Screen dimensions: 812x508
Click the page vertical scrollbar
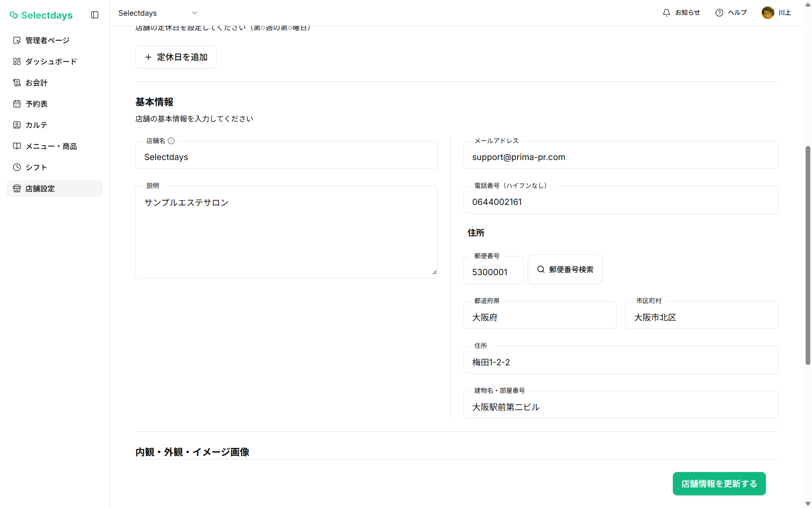tap(808, 254)
